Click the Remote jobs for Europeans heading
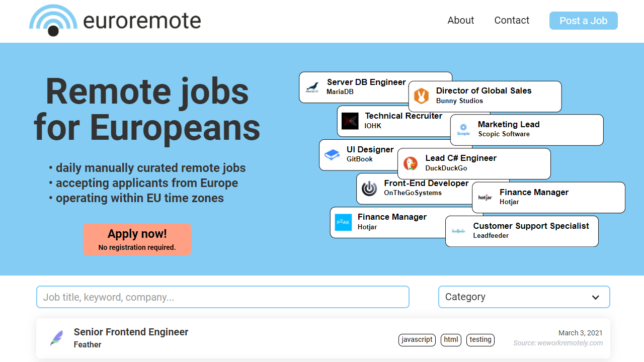The height and width of the screenshot is (362, 644). tap(147, 109)
